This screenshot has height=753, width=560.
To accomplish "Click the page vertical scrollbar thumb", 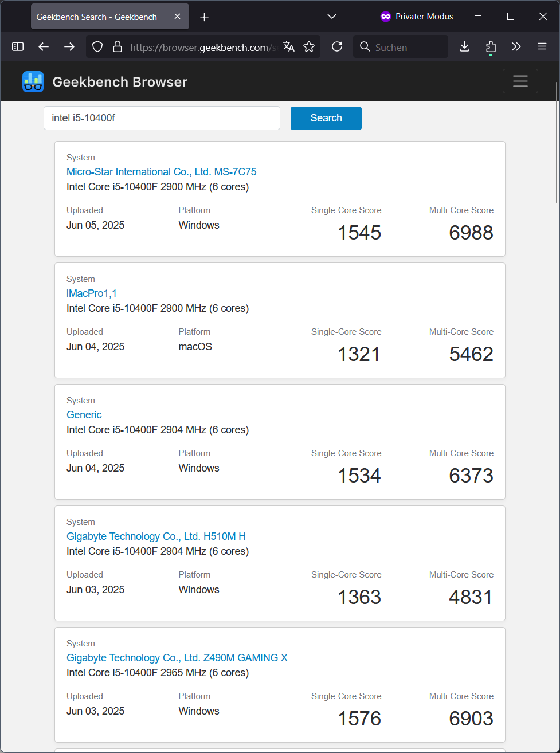I will click(557, 142).
